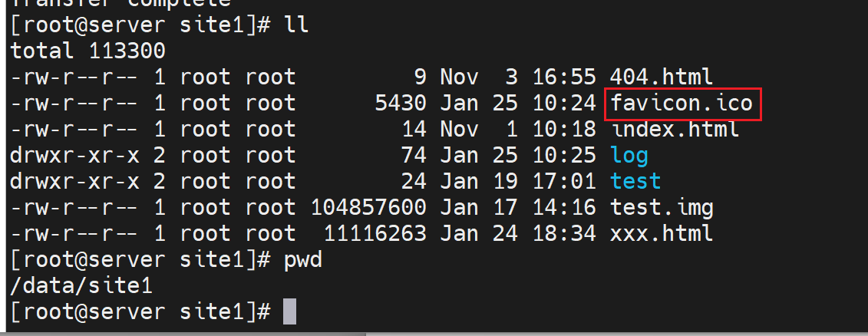Click the xxx.html filename
The width and height of the screenshot is (868, 336).
[x=662, y=233]
